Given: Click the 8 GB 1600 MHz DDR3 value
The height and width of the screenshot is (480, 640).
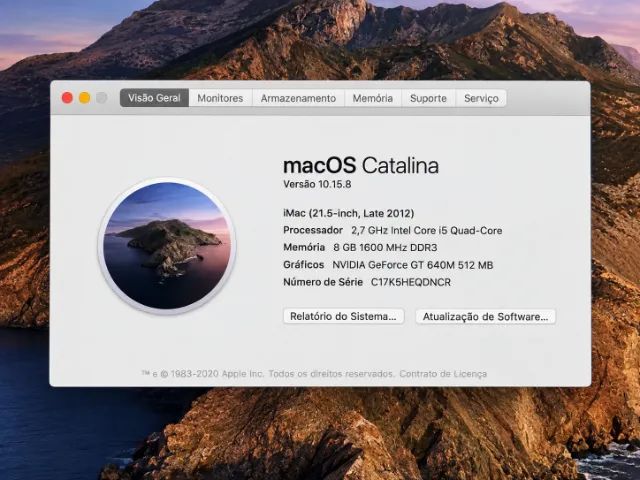Looking at the screenshot, I should coord(385,247).
